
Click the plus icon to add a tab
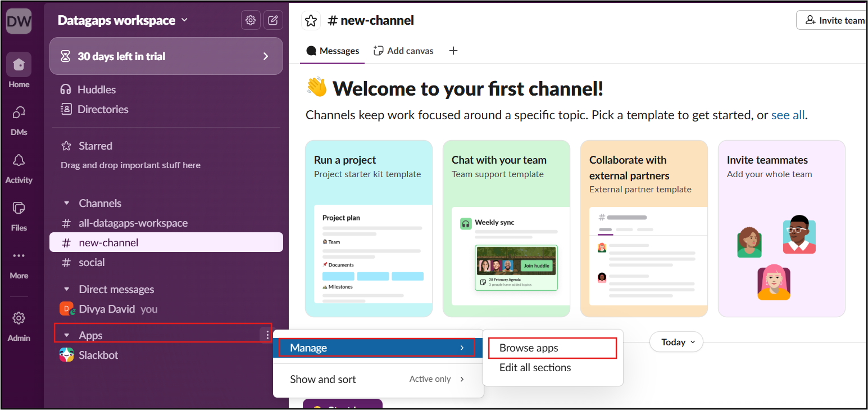click(x=453, y=51)
